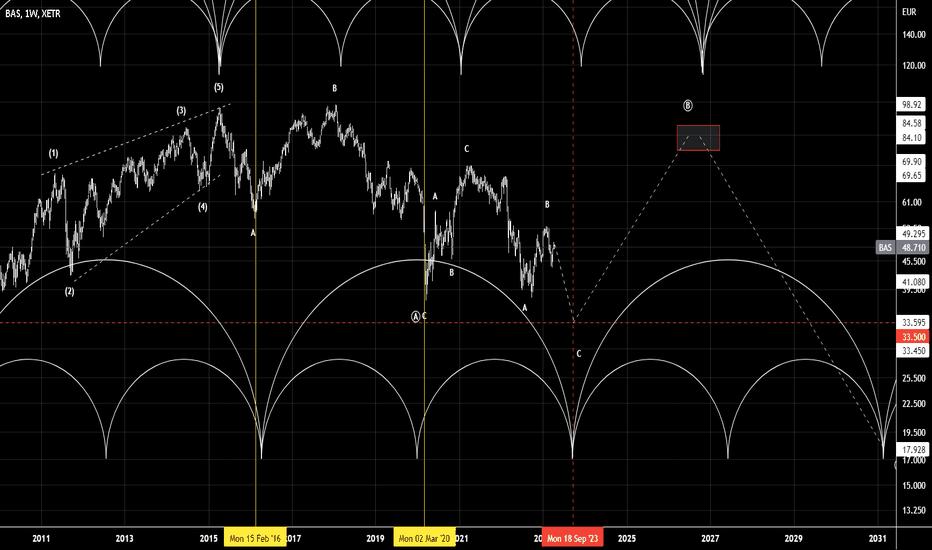This screenshot has height=550, width=932.
Task: Select the C label above the 2021 peak
Action: click(x=467, y=149)
